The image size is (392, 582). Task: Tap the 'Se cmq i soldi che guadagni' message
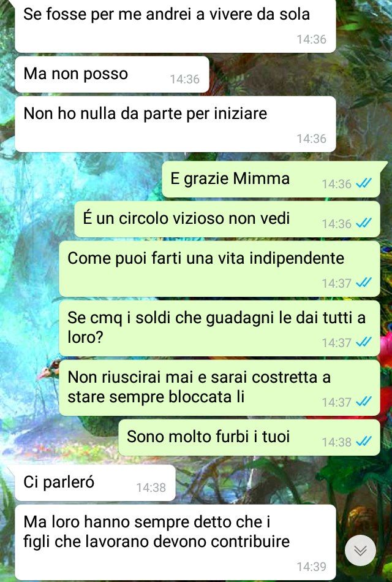tap(219, 329)
